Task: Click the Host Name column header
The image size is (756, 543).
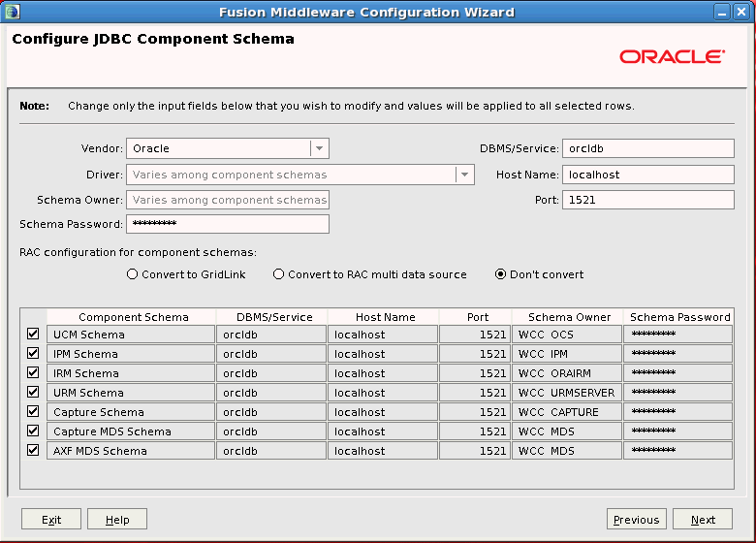Action: (383, 317)
